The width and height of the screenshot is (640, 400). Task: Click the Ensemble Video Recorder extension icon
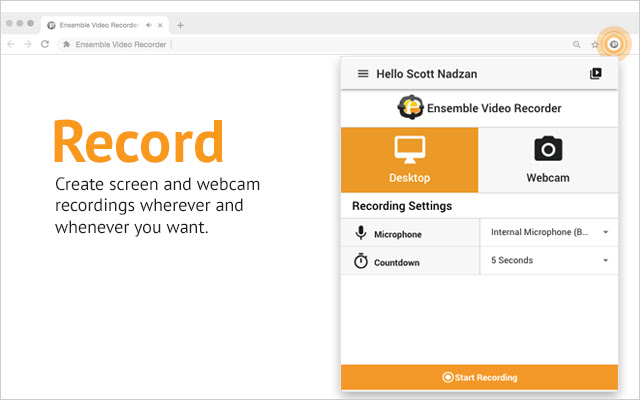coord(613,44)
